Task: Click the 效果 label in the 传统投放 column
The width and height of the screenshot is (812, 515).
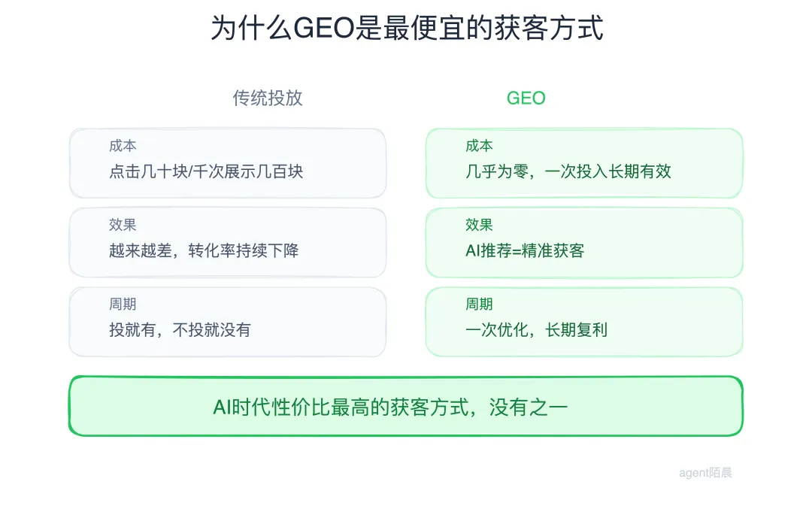Action: [x=123, y=225]
